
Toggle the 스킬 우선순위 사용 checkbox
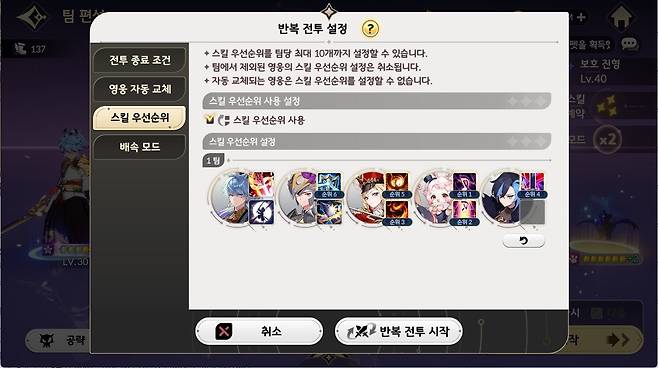(210, 120)
